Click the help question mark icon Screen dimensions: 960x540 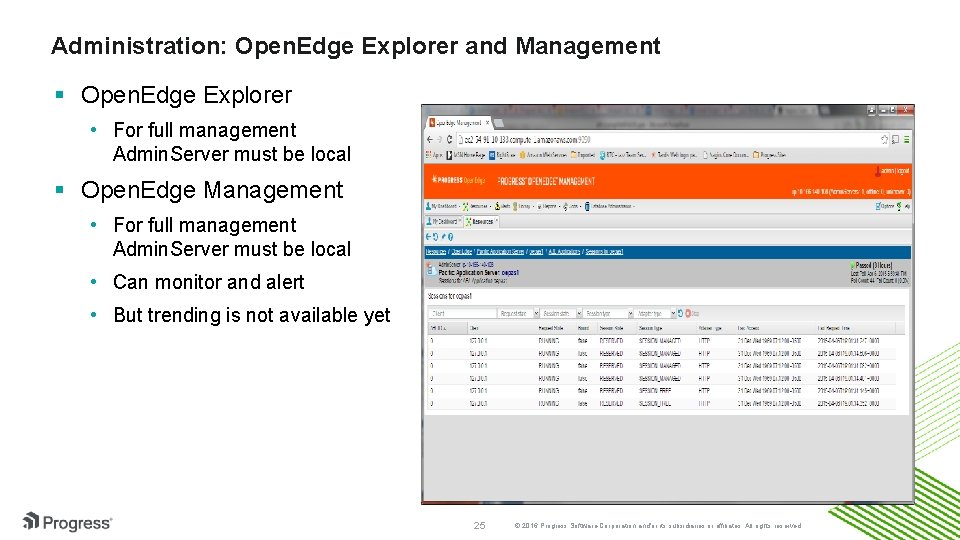450,237
